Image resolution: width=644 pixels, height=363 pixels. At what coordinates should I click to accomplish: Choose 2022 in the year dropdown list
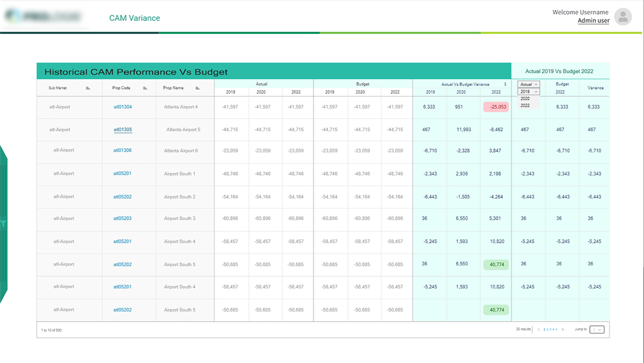(x=525, y=106)
